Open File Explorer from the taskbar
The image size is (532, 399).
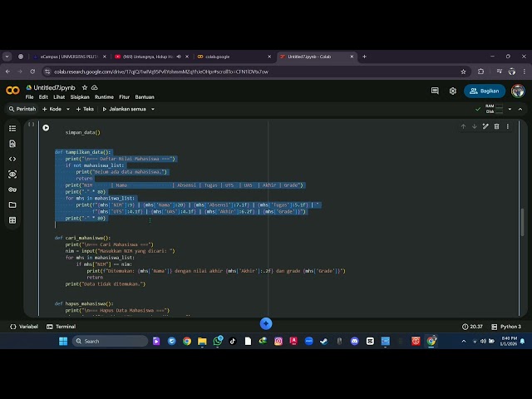click(x=202, y=341)
